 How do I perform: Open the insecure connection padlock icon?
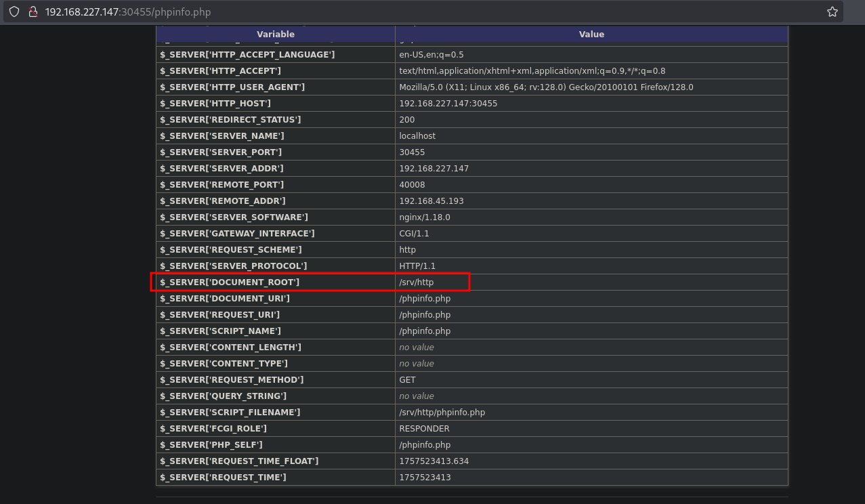point(31,12)
